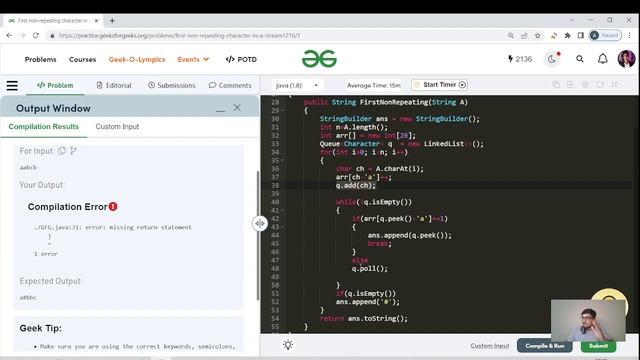Open the Java (1.8) language dropdown
The height and width of the screenshot is (360, 640).
coord(297,85)
